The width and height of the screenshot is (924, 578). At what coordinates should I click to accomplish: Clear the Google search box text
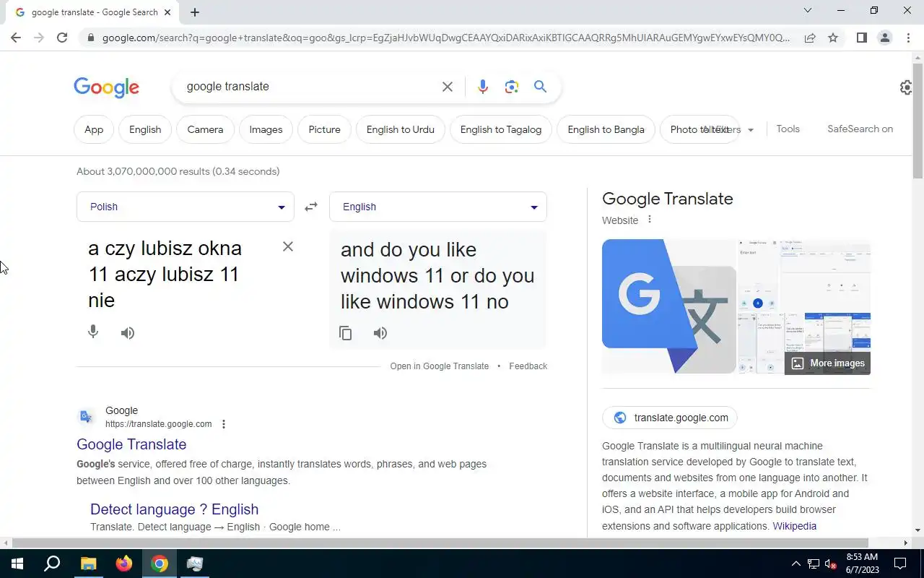[x=448, y=87]
